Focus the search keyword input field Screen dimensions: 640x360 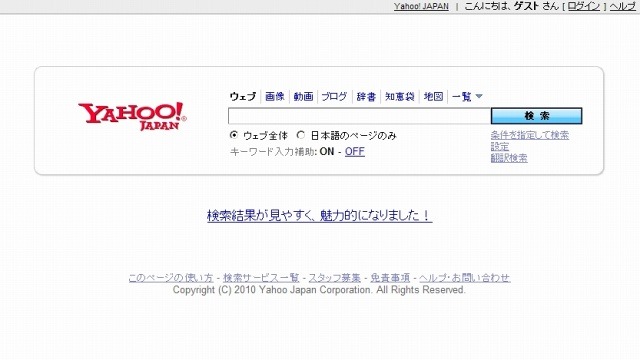(359, 116)
